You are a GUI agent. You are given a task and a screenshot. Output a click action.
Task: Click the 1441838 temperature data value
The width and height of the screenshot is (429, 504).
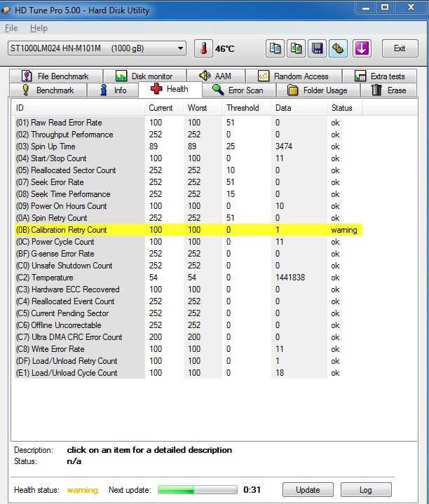pyautogui.click(x=290, y=278)
